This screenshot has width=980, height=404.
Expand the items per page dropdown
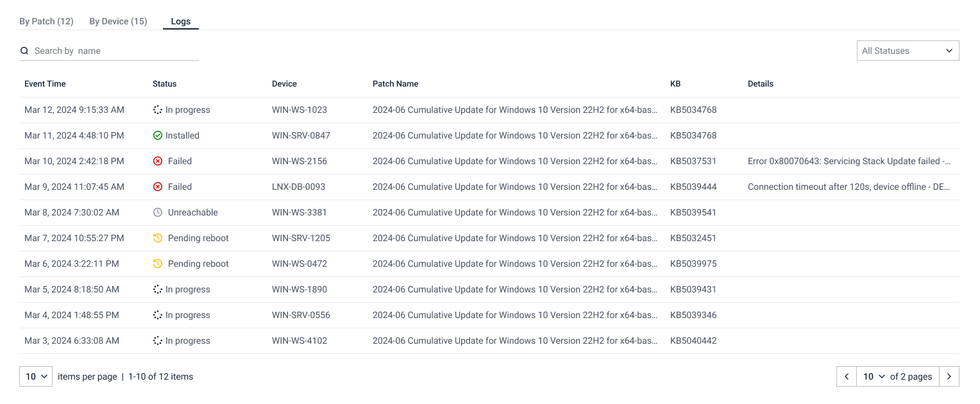point(37,376)
